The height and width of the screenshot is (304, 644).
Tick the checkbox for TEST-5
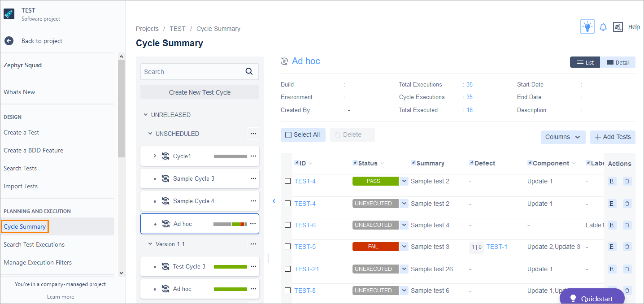[x=288, y=247]
